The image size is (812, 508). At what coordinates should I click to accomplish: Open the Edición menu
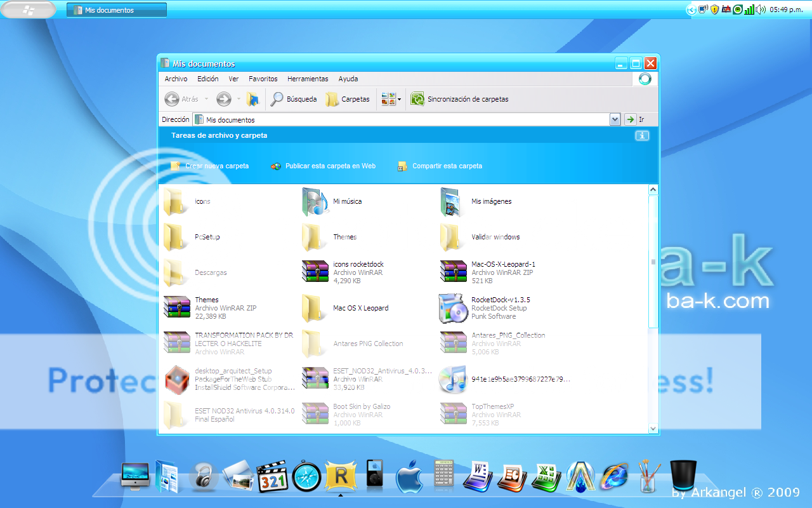207,79
